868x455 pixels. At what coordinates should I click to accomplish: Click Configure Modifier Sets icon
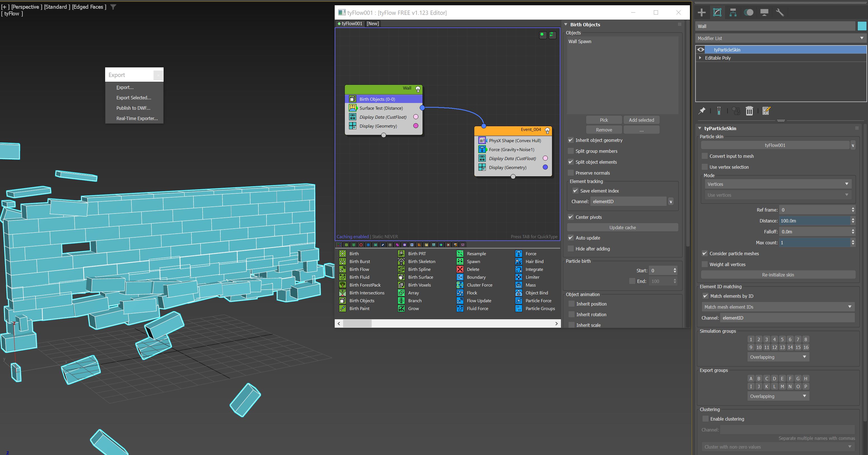click(766, 111)
